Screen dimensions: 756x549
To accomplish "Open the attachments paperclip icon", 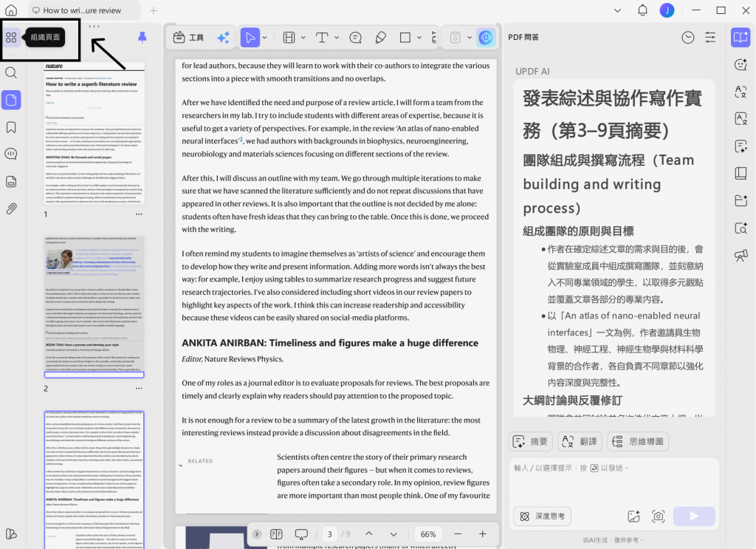I will 11,208.
